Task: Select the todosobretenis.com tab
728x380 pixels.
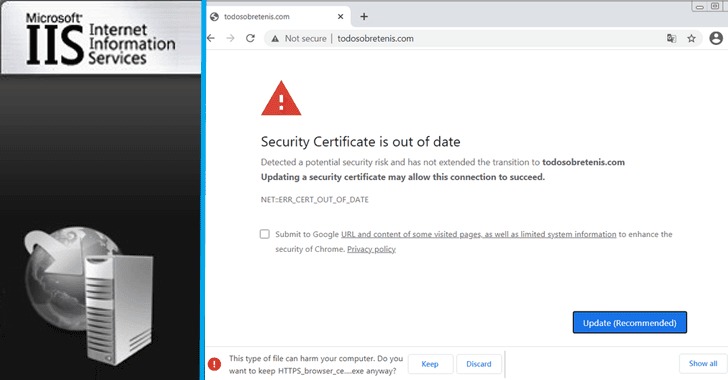Action: [278, 17]
